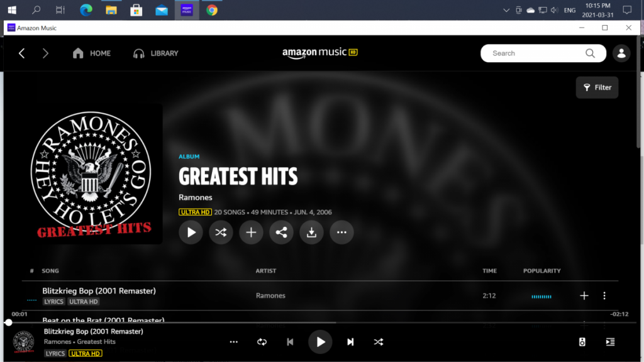This screenshot has height=362, width=644.
Task: Click the search magnifier icon
Action: pos(590,53)
